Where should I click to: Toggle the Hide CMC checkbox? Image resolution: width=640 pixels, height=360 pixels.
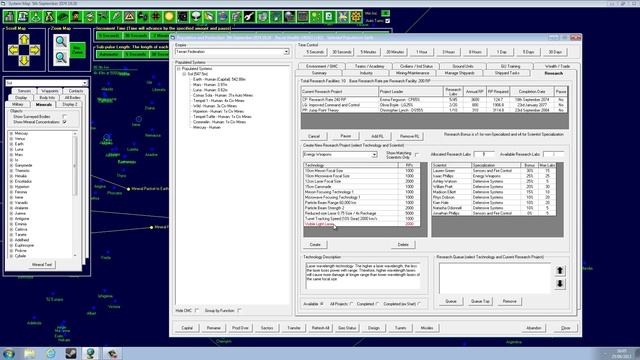[197, 311]
